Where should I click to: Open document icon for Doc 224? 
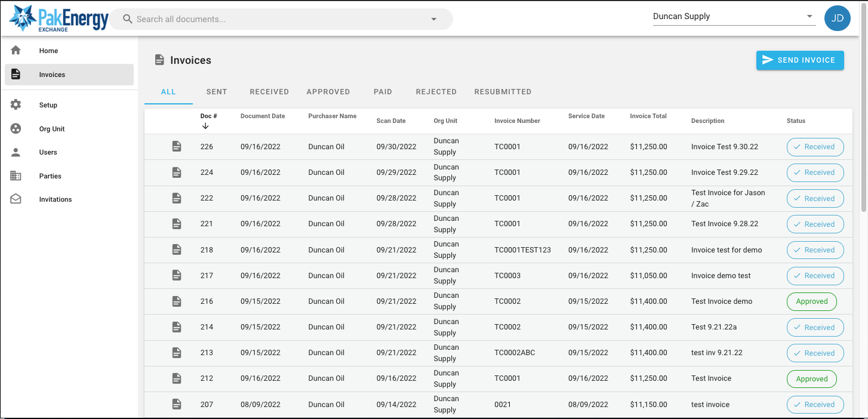coord(177,172)
